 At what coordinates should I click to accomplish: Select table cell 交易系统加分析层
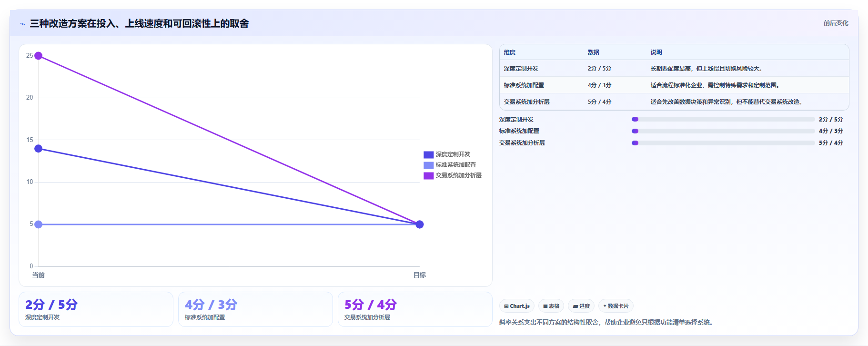[526, 102]
